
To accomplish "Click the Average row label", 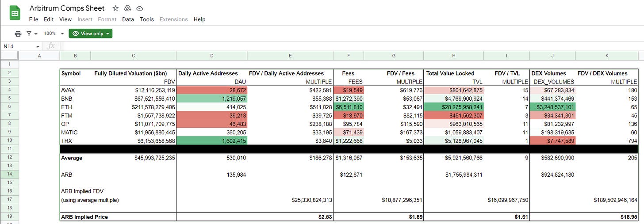I will (72, 158).
